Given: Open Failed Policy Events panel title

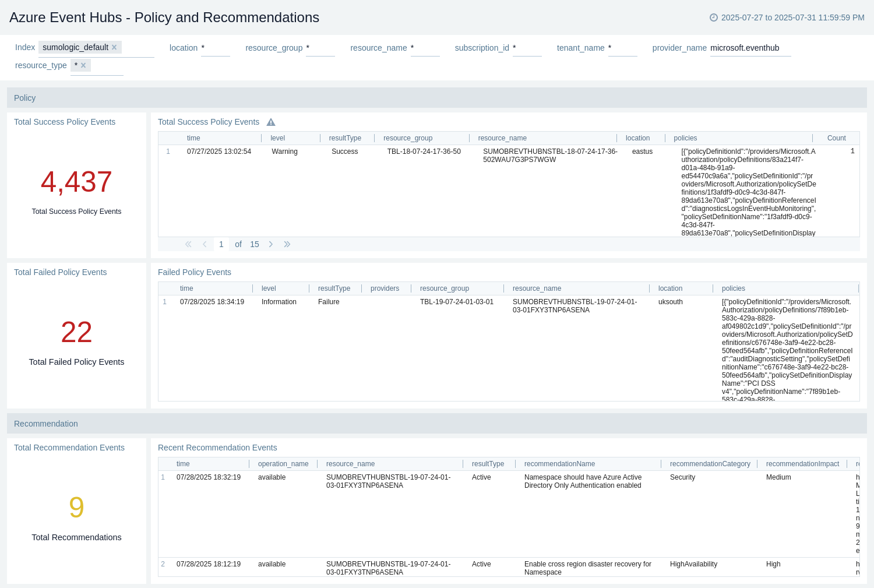Looking at the screenshot, I should pos(195,272).
